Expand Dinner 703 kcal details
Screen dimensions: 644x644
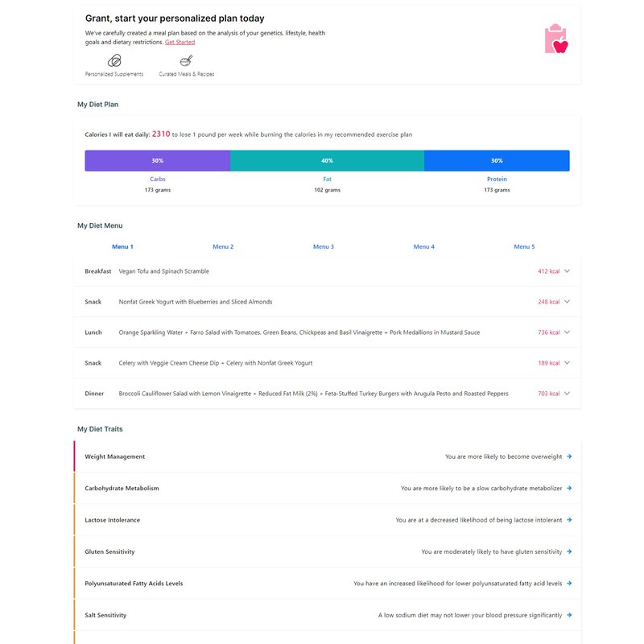[x=567, y=394]
